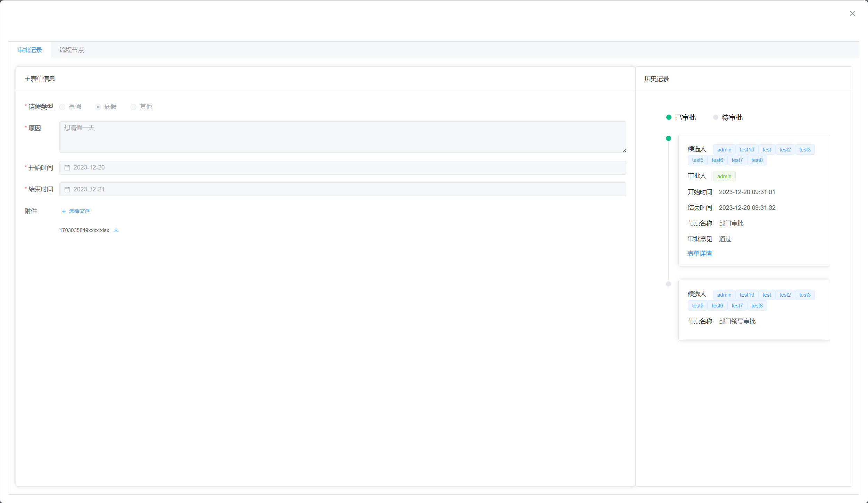Switch to the 审批记录 tab
Image resolution: width=868 pixels, height=503 pixels.
(x=30, y=50)
